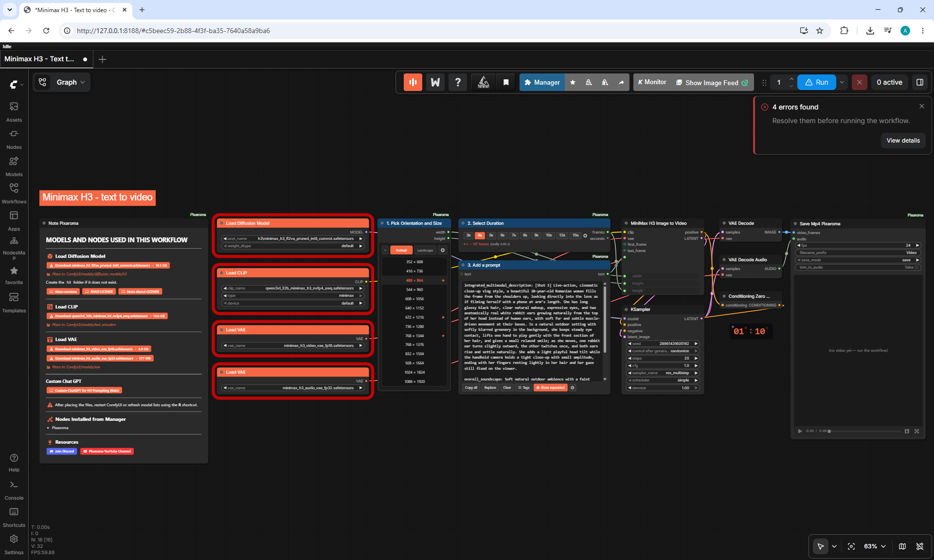Open ComfyUI Settings gear
Image resolution: width=934 pixels, height=560 pixels.
coord(14,544)
